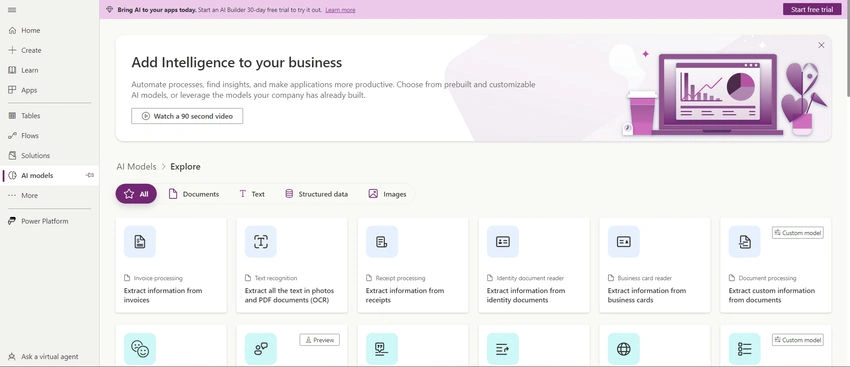Click the quote monitor icon card
Screen dimensions: 850x367
pos(382,349)
